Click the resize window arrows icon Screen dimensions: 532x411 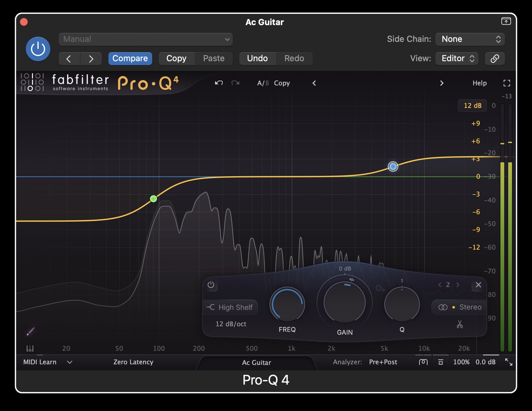point(509,362)
